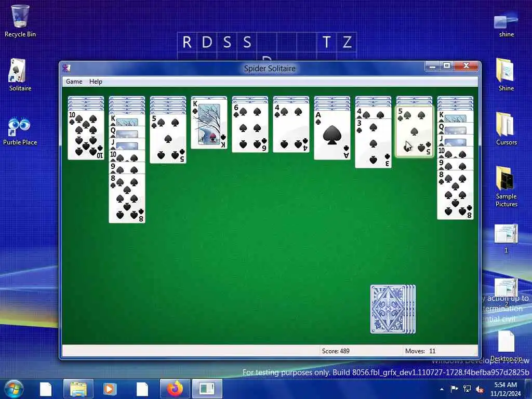Click the Moves 11 status text
Viewport: 532px width, 399px height.
click(x=420, y=351)
